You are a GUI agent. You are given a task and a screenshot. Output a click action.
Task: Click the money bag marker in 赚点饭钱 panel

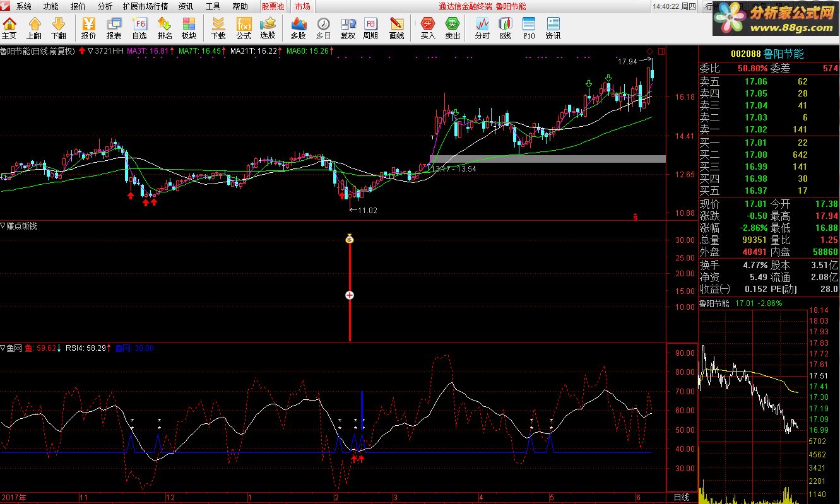(x=350, y=238)
